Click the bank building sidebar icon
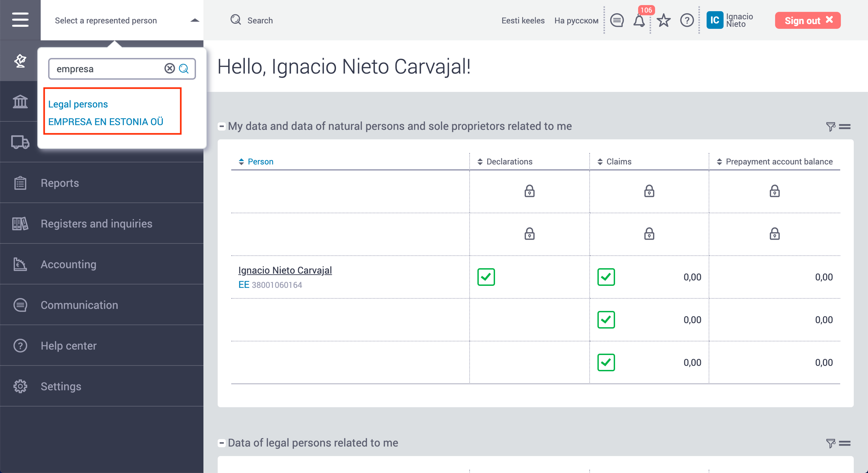 tap(20, 101)
